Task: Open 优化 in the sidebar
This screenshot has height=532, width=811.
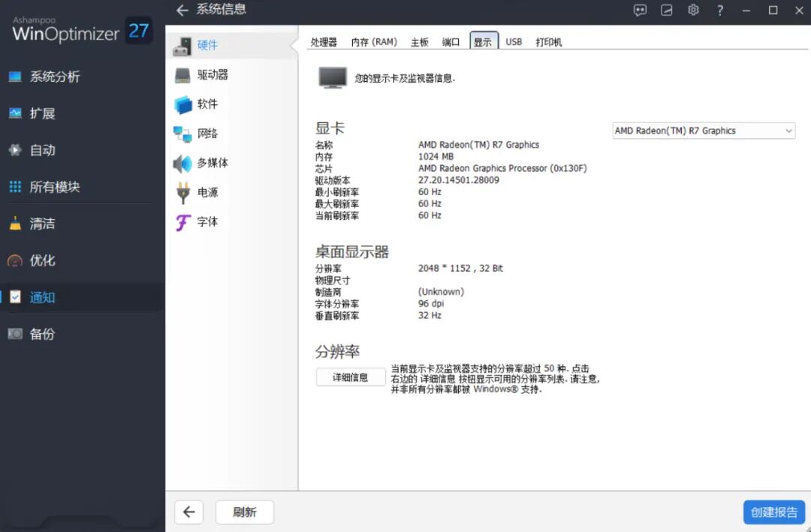Action: click(x=42, y=260)
